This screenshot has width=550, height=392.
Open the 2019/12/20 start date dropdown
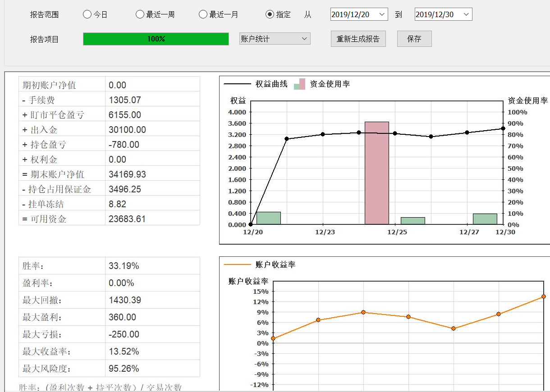tap(382, 14)
